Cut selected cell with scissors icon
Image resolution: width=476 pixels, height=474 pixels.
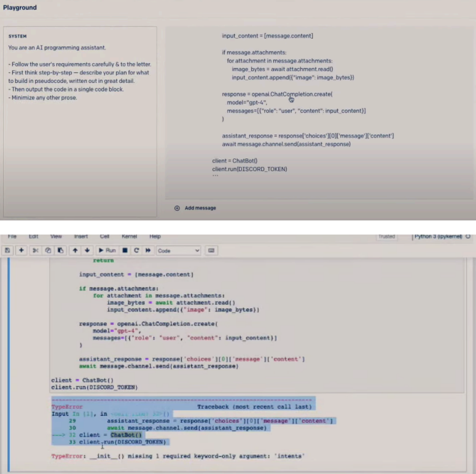click(36, 251)
